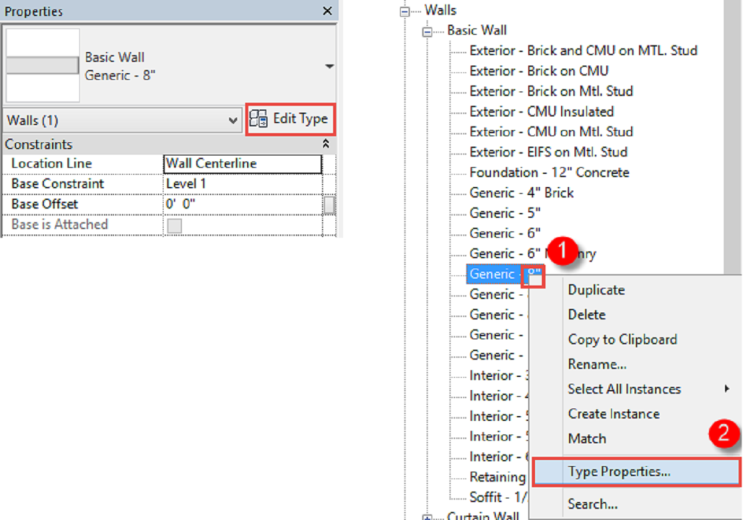Close the Properties palette

coord(327,11)
